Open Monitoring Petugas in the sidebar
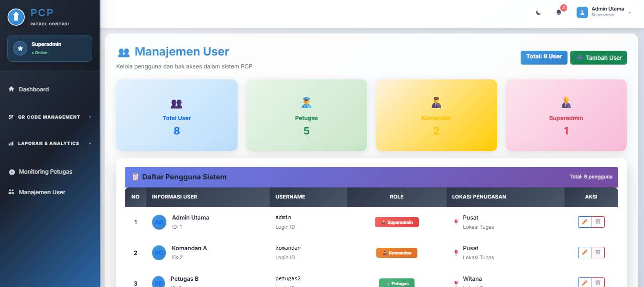The width and height of the screenshot is (644, 287). pos(45,172)
